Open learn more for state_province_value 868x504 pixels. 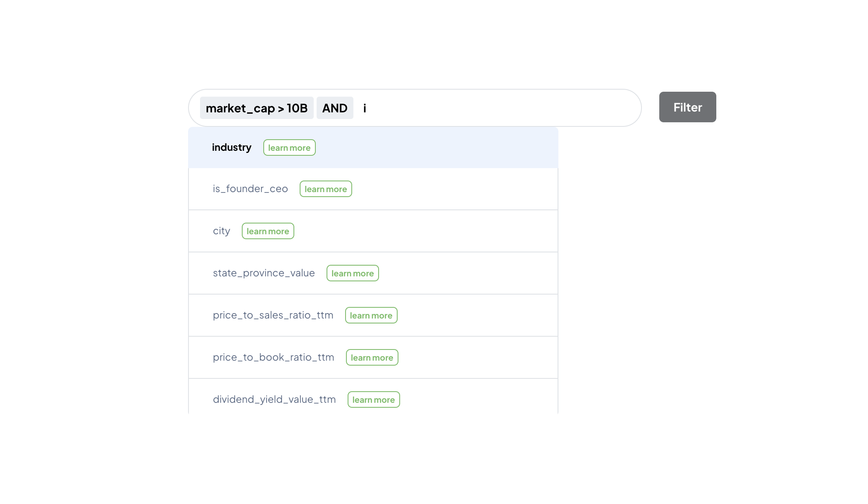click(x=353, y=273)
